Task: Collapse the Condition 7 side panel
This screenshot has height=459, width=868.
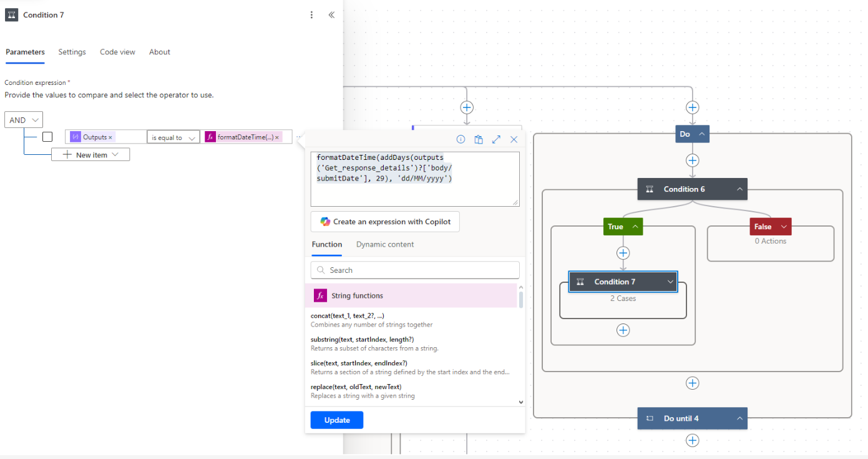Action: [331, 15]
